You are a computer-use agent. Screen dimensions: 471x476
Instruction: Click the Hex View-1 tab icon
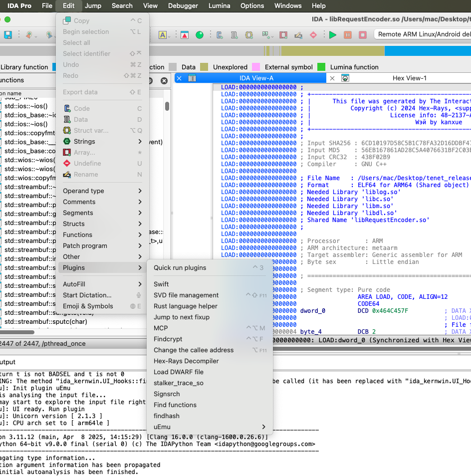click(x=345, y=78)
